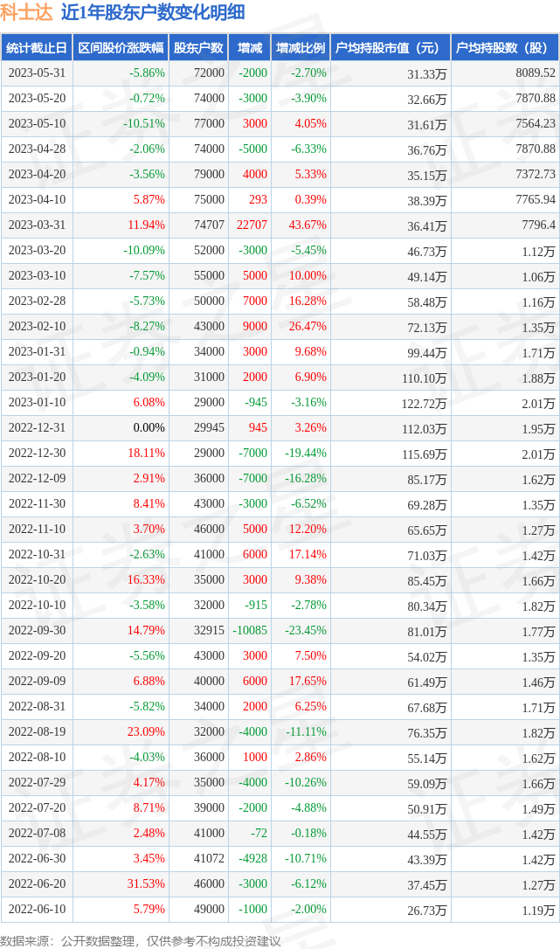Click the 近1年股东户数变化明细 title text

[153, 12]
